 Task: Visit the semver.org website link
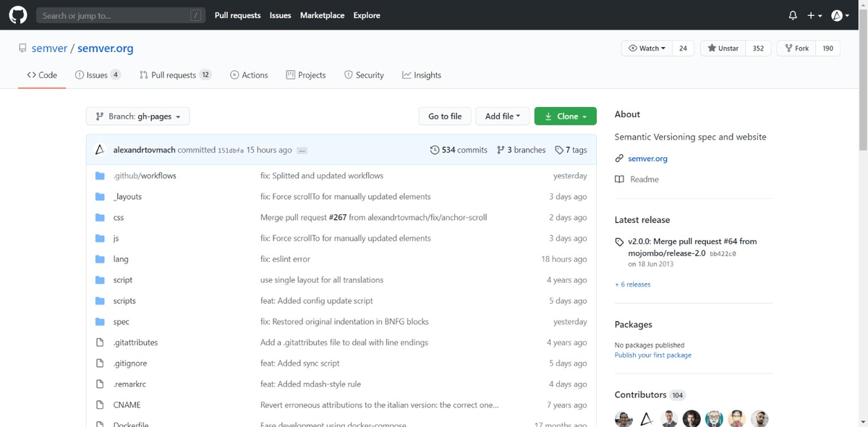(647, 158)
